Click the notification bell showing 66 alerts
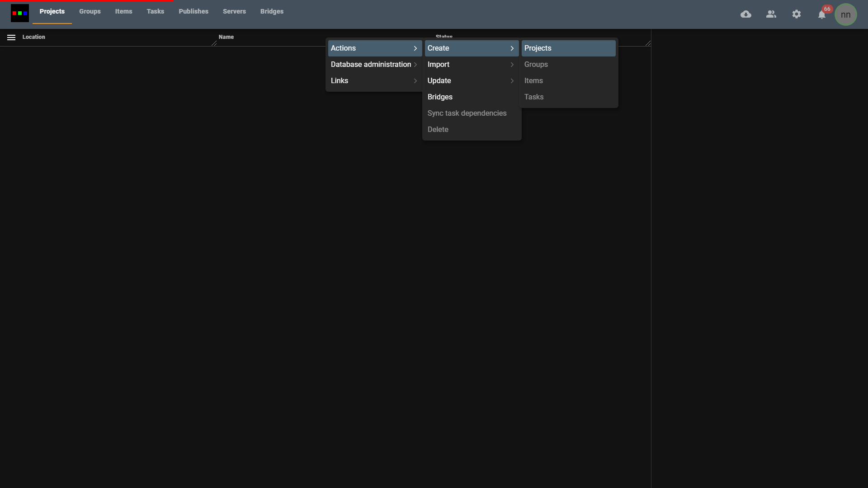The height and width of the screenshot is (488, 868). coord(821,14)
